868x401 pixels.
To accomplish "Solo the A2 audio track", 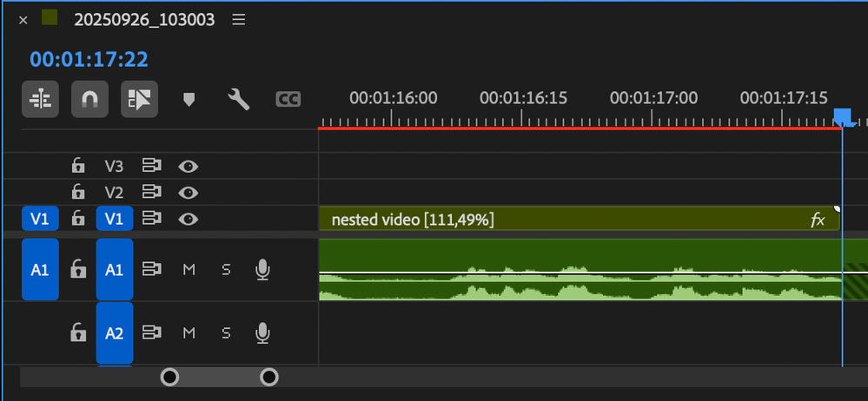I will click(226, 332).
